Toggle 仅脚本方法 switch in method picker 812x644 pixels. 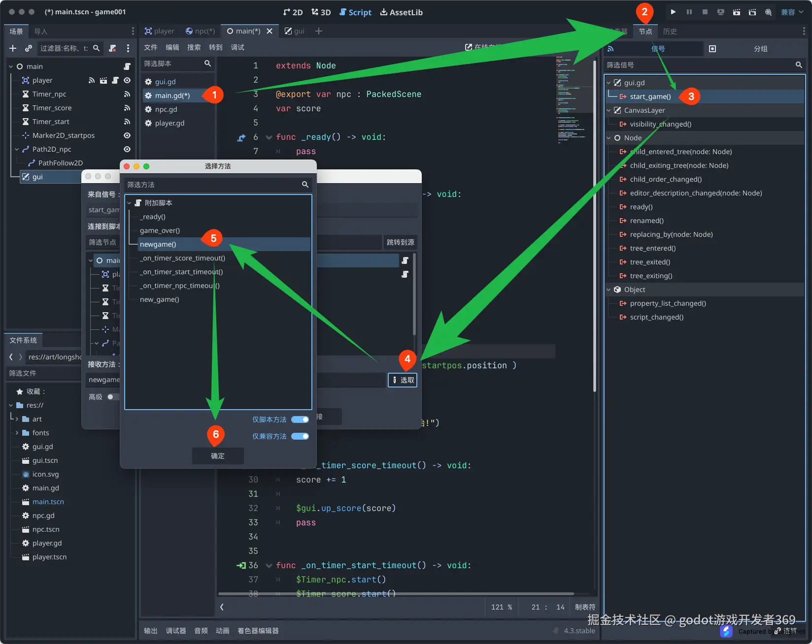point(300,419)
